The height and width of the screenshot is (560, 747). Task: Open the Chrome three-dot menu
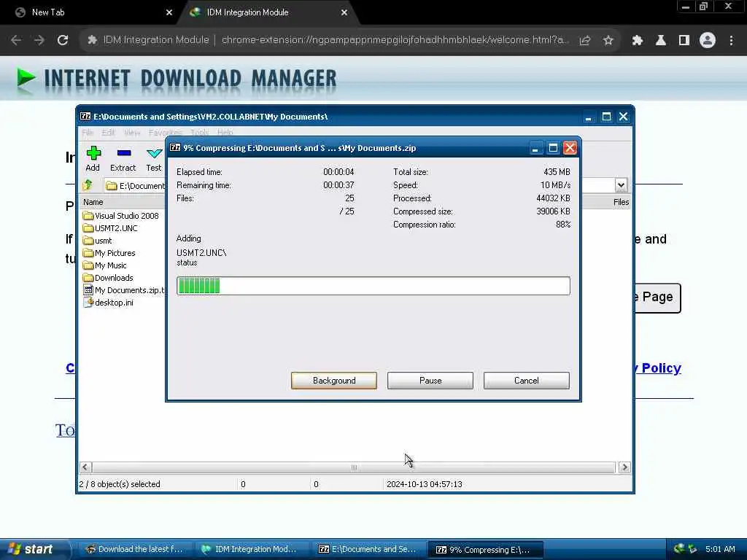(731, 41)
